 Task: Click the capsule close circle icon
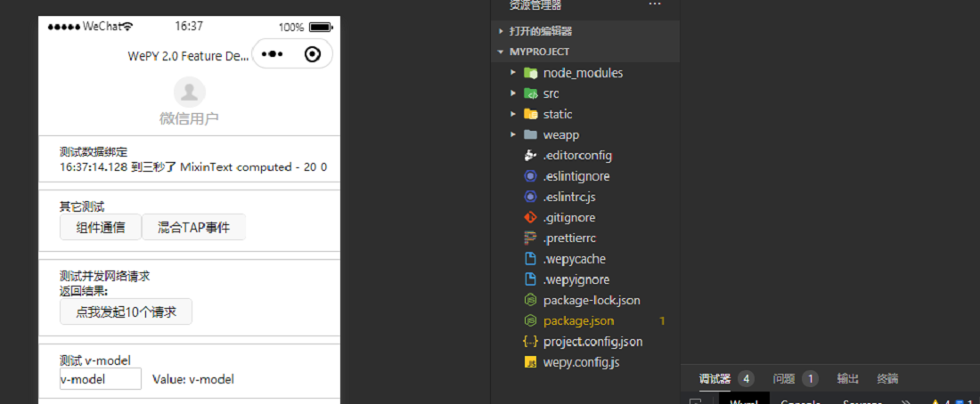[313, 55]
